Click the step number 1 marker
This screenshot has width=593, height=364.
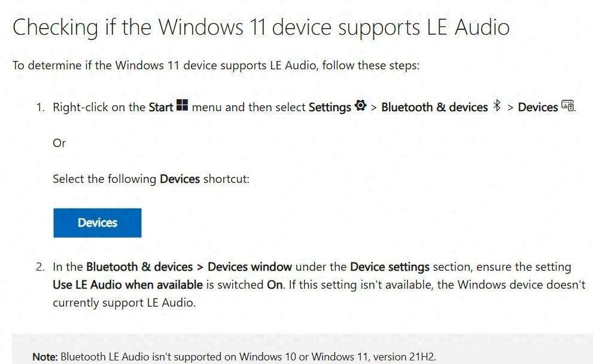[x=40, y=108]
